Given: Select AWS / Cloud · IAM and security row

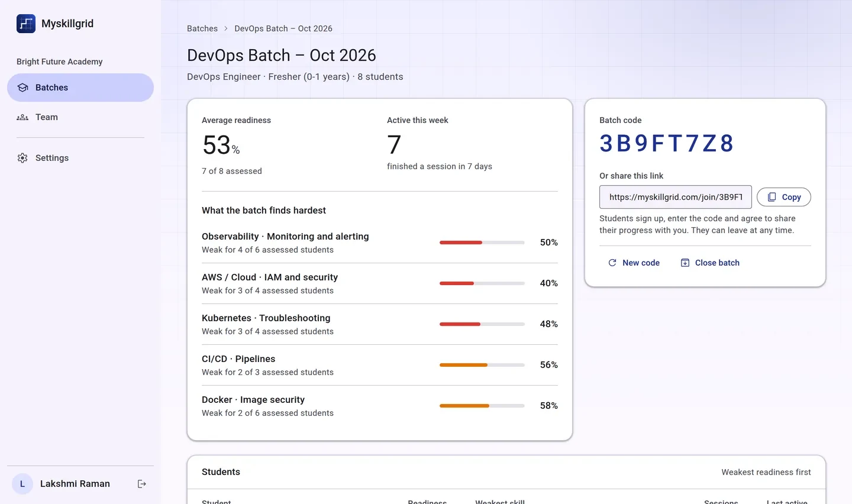Looking at the screenshot, I should click(380, 283).
